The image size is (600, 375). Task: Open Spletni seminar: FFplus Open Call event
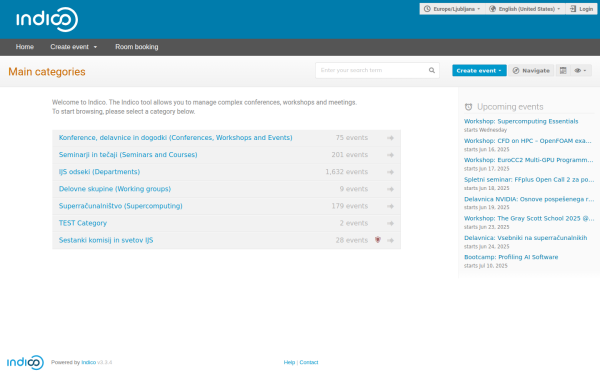coord(529,179)
